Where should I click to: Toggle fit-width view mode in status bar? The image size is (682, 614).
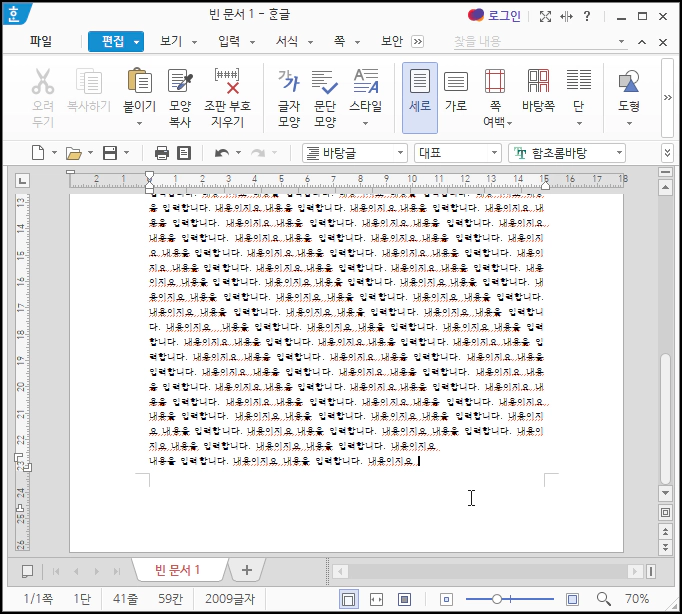(x=376, y=599)
